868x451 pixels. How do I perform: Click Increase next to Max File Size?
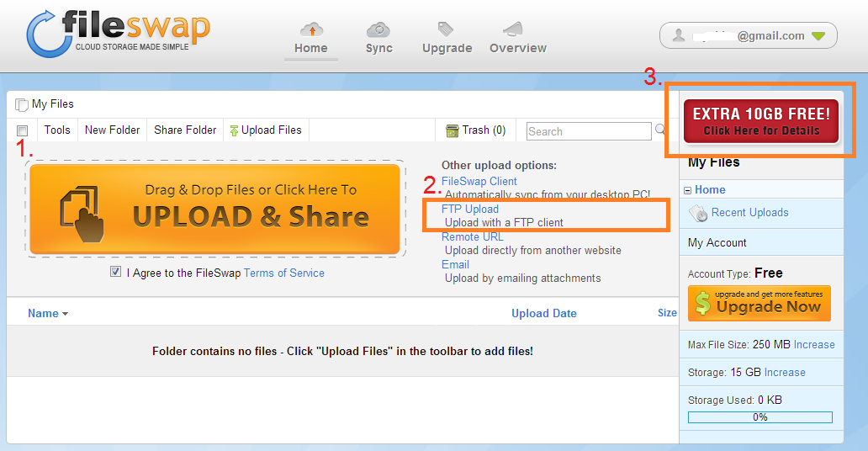point(814,345)
